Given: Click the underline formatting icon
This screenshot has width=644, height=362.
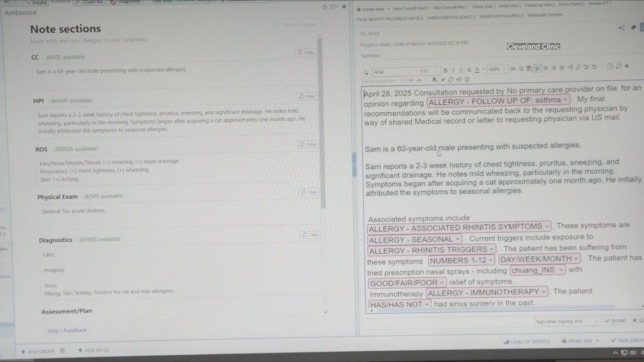Looking at the screenshot, I should tap(461, 70).
